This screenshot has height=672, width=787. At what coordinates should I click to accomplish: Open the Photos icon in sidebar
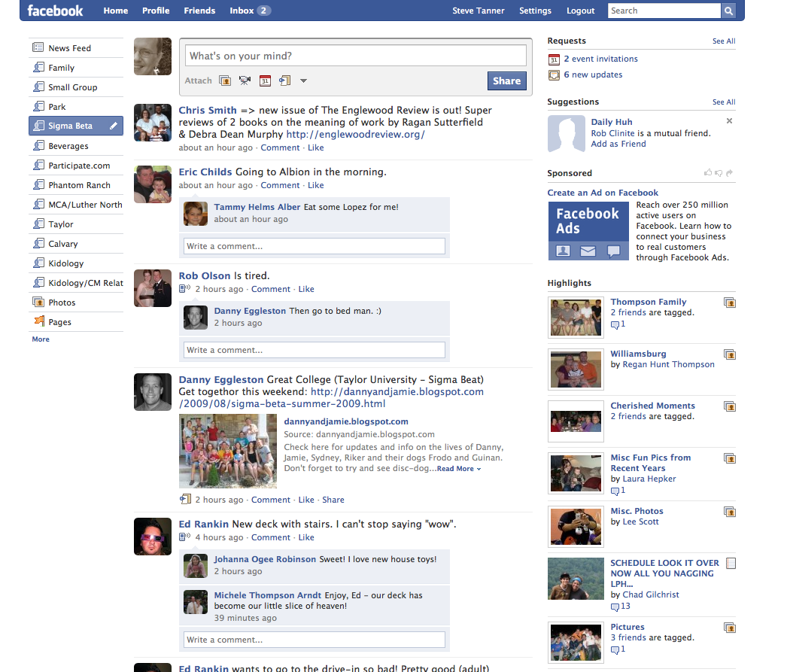[x=38, y=302]
